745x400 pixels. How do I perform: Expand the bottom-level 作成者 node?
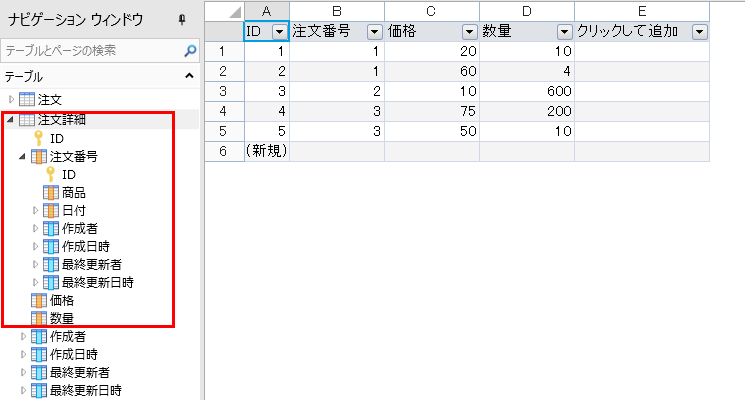pos(23,336)
